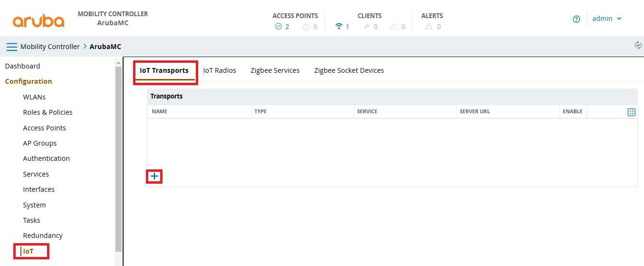Click the wireless clients Wi-Fi icon
644x266 pixels.
(x=339, y=27)
